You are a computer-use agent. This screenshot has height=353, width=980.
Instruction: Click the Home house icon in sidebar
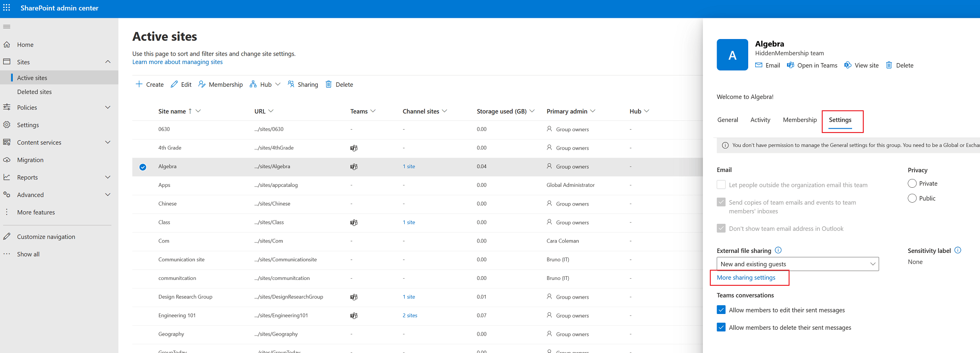point(7,44)
